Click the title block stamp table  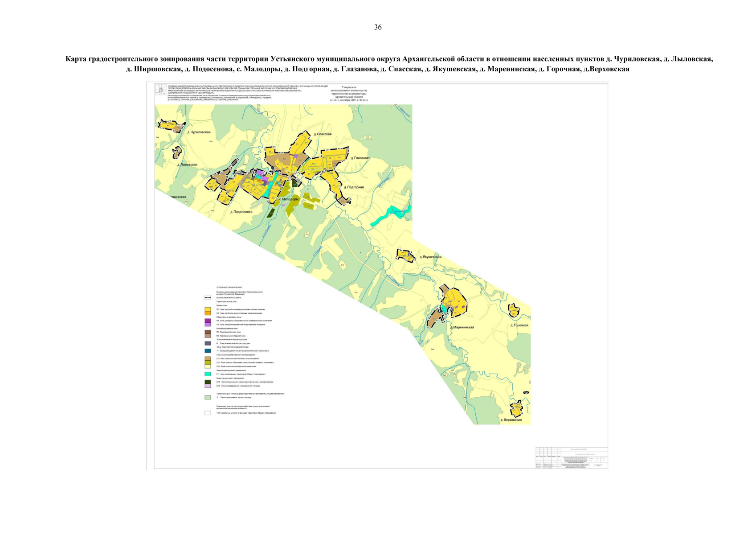point(572,457)
